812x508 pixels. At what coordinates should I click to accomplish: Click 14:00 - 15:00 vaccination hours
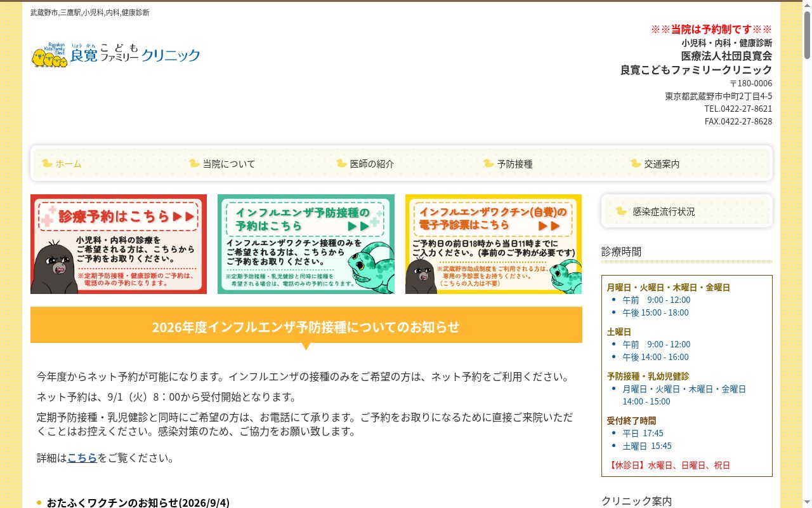646,401
